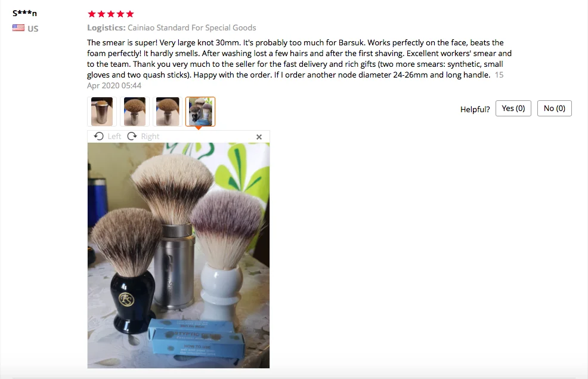Click the reviewer name S***n
This screenshot has height=379, width=588.
click(25, 13)
